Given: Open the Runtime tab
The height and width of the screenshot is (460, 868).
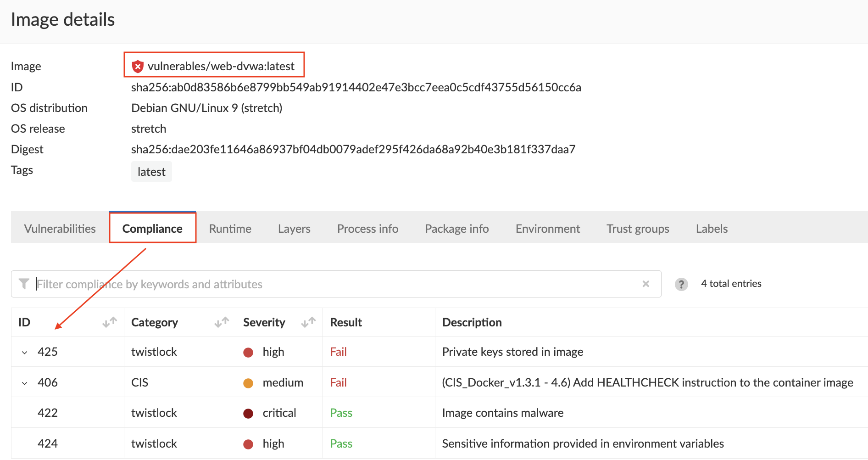Looking at the screenshot, I should pyautogui.click(x=230, y=229).
